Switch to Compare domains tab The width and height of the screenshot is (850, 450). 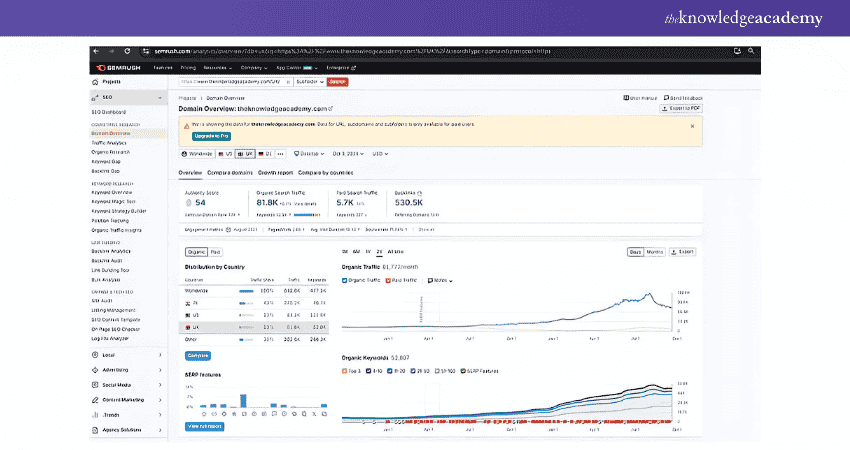(x=230, y=173)
